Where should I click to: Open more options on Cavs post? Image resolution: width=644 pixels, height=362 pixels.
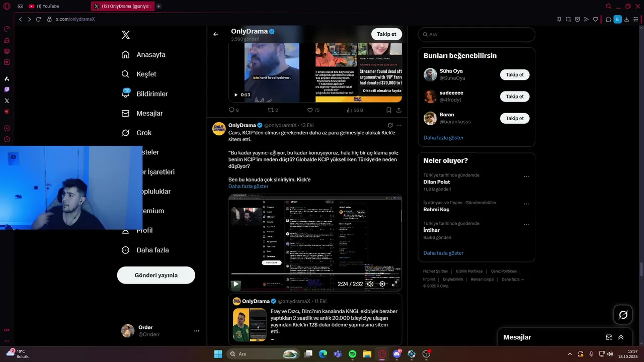coord(399,125)
